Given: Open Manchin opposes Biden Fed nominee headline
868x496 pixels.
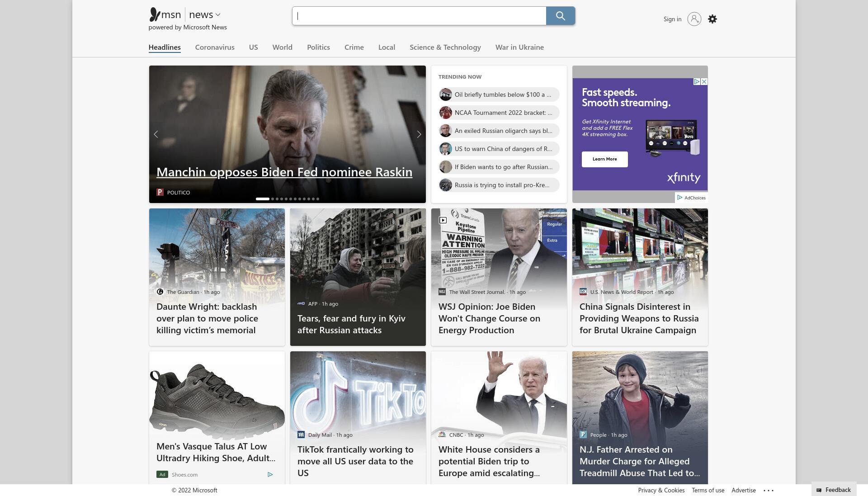Looking at the screenshot, I should coord(284,172).
